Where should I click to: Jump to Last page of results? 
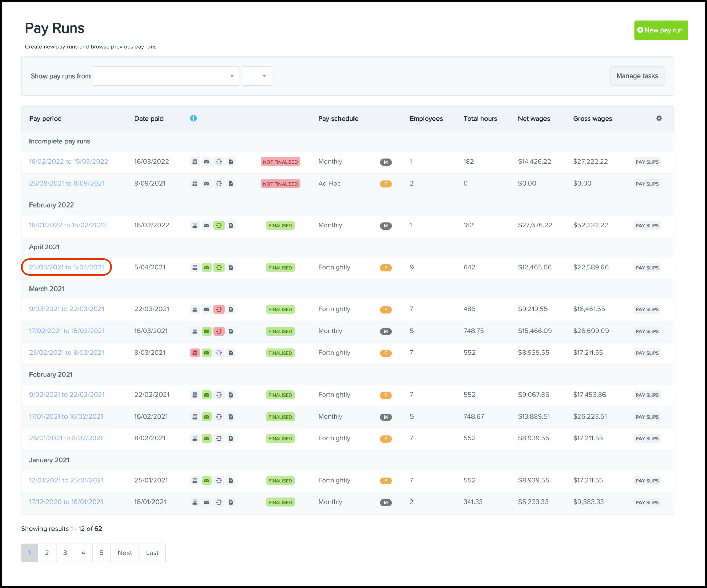(x=152, y=553)
